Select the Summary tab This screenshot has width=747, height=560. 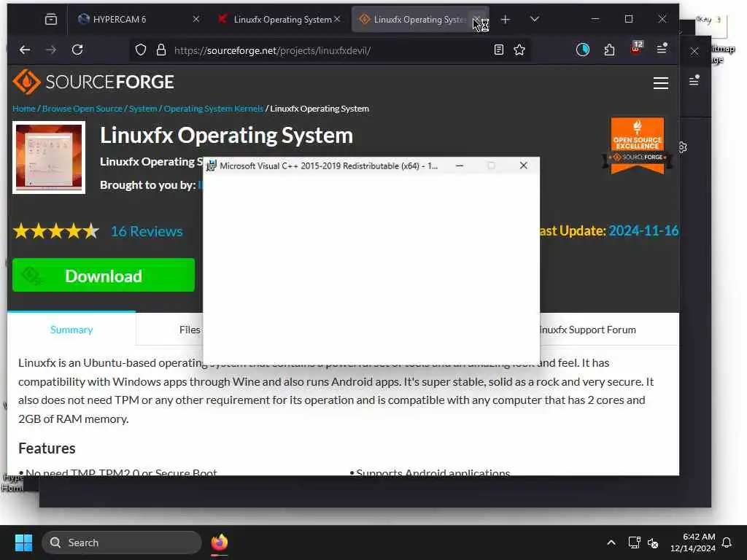click(x=71, y=330)
